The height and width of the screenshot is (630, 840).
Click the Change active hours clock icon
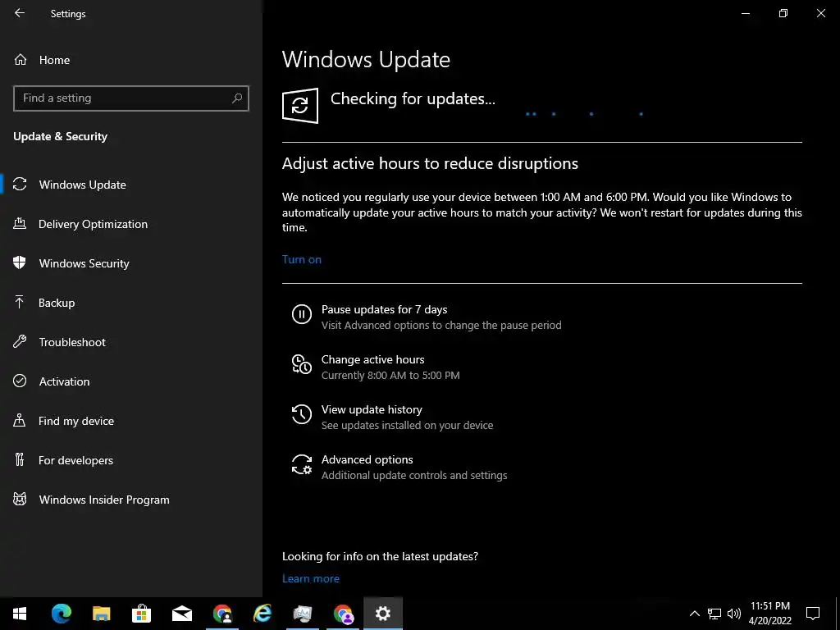click(302, 364)
